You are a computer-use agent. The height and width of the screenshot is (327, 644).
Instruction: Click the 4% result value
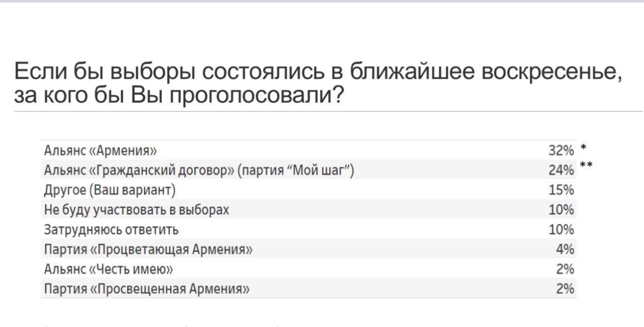pyautogui.click(x=565, y=249)
